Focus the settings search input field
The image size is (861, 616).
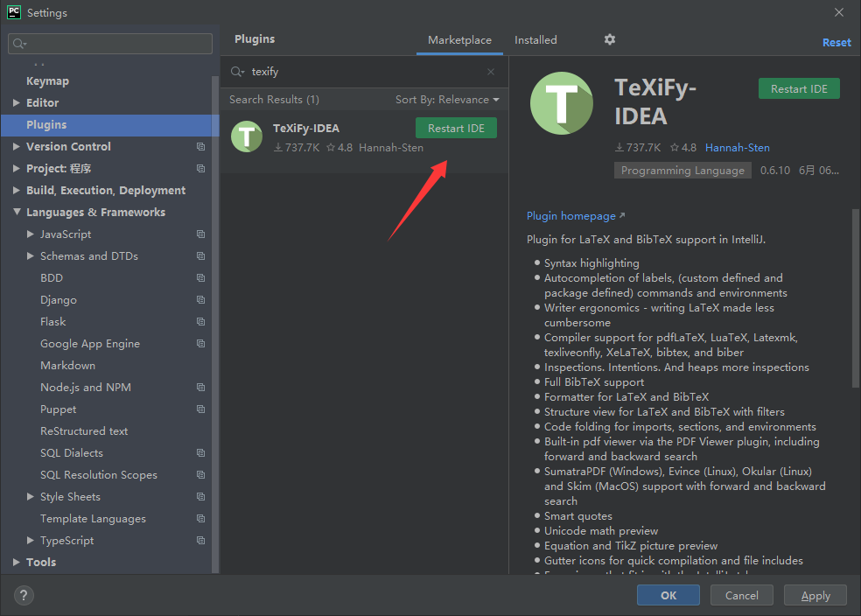pos(110,44)
